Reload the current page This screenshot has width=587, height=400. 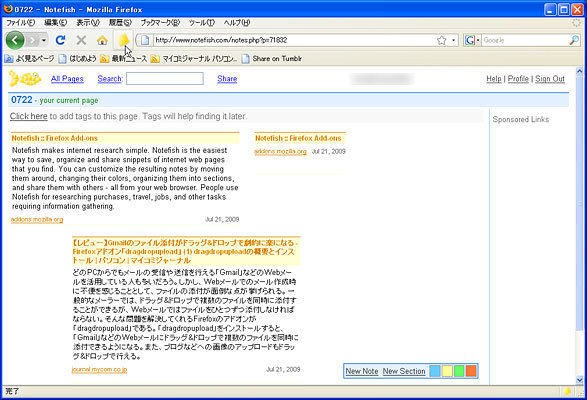(x=61, y=40)
